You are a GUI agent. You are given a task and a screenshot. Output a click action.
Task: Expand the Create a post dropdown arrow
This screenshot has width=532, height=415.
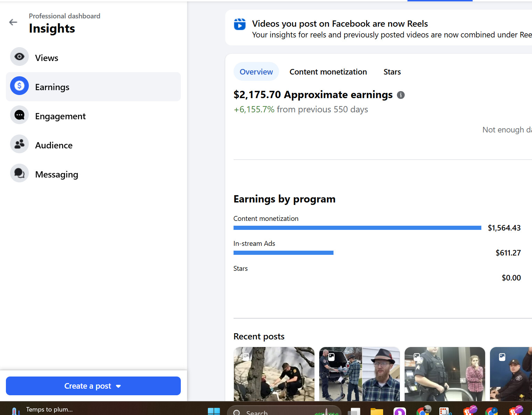[118, 386]
